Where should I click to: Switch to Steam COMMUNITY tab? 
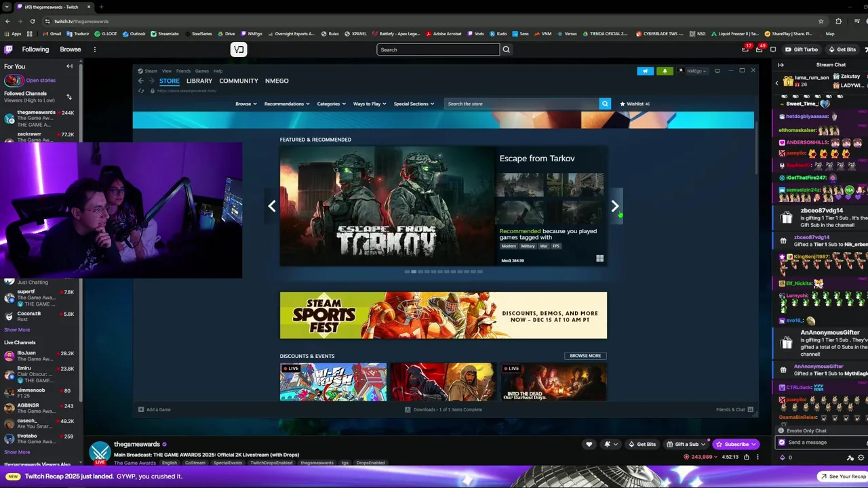[239, 81]
